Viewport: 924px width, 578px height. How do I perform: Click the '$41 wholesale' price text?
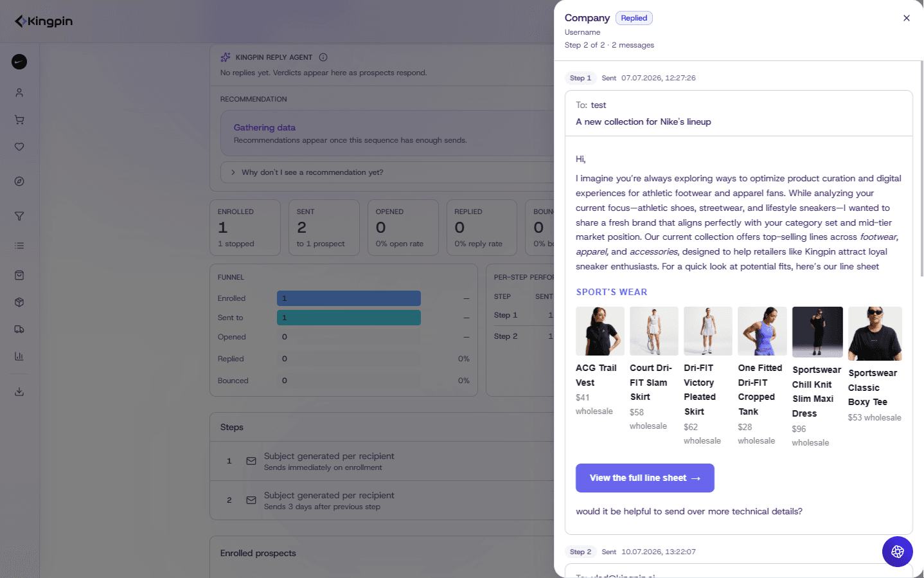click(594, 404)
